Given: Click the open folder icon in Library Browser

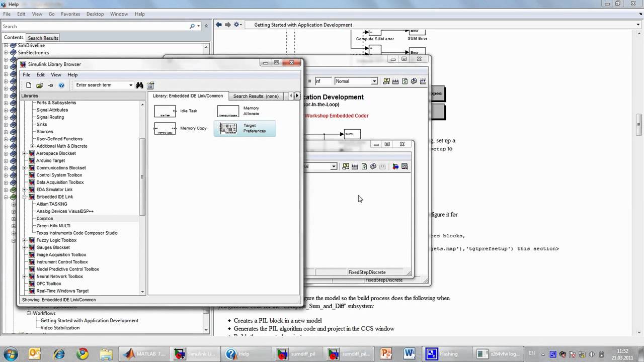Looking at the screenshot, I should [x=40, y=85].
